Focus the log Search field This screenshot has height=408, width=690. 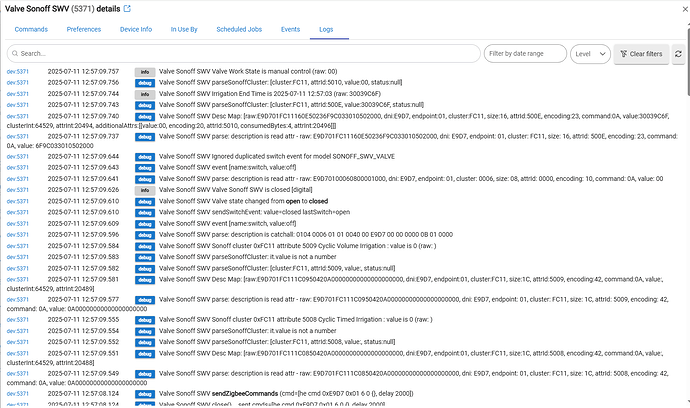coord(243,54)
